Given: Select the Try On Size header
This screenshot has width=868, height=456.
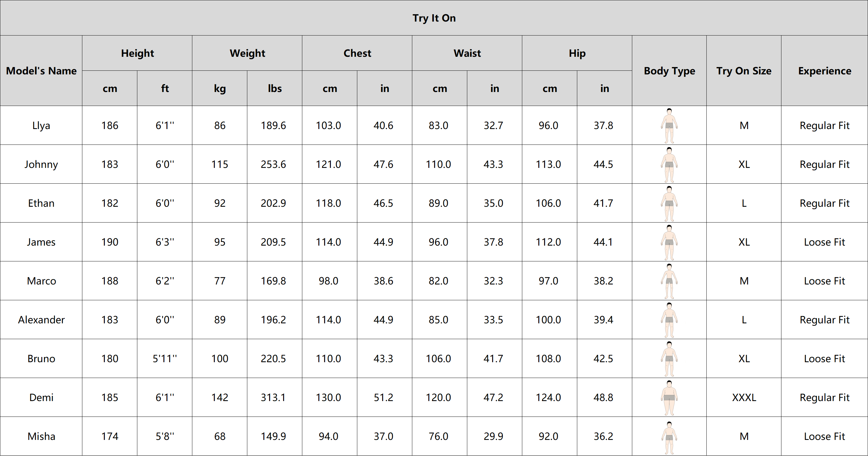Looking at the screenshot, I should coord(744,71).
